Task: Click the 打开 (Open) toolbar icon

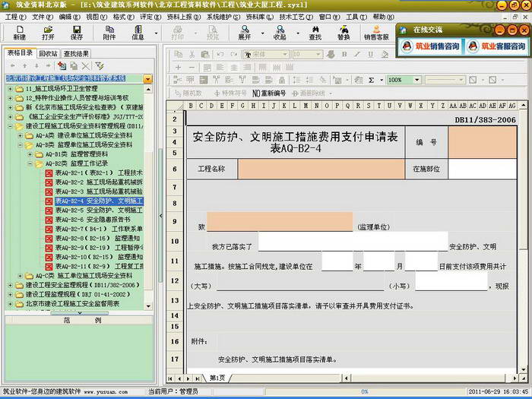Action: pyautogui.click(x=48, y=33)
